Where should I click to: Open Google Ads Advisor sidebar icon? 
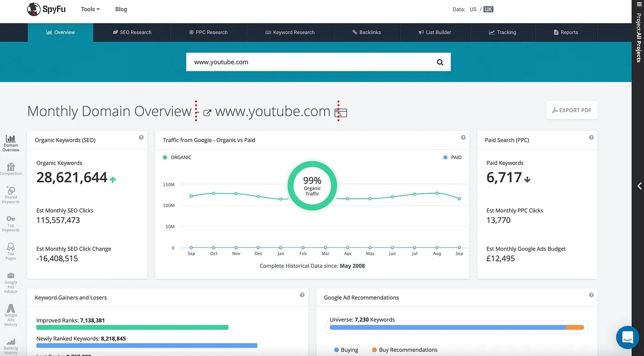point(11,282)
